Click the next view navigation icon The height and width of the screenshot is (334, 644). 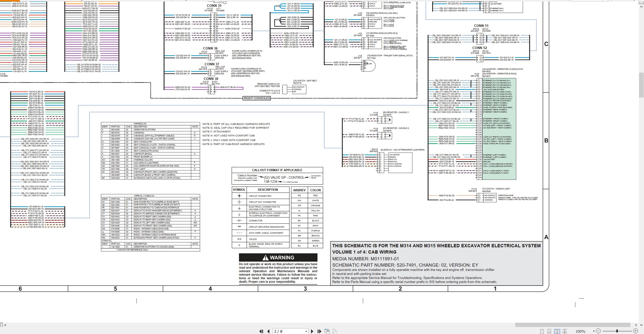pyautogui.click(x=335, y=331)
